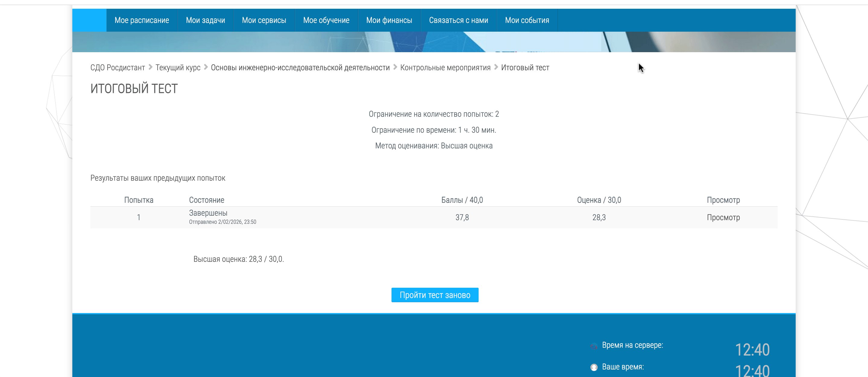Go to 'Мое обучение' section

tap(326, 20)
